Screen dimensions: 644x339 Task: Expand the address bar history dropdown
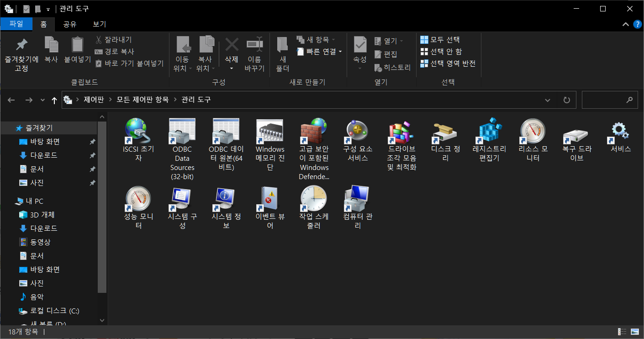(x=548, y=100)
